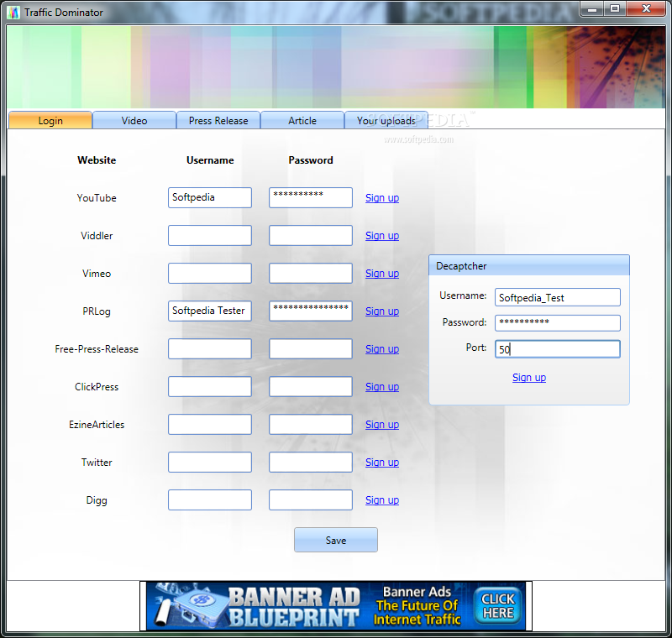
Task: Click the Vimeo password field
Action: pos(311,273)
